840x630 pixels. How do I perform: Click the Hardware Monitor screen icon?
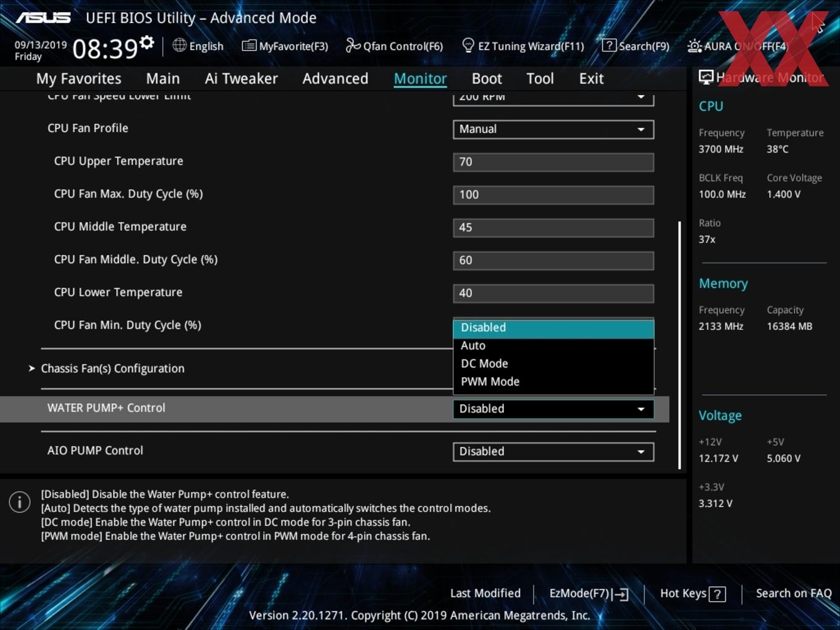tap(706, 77)
